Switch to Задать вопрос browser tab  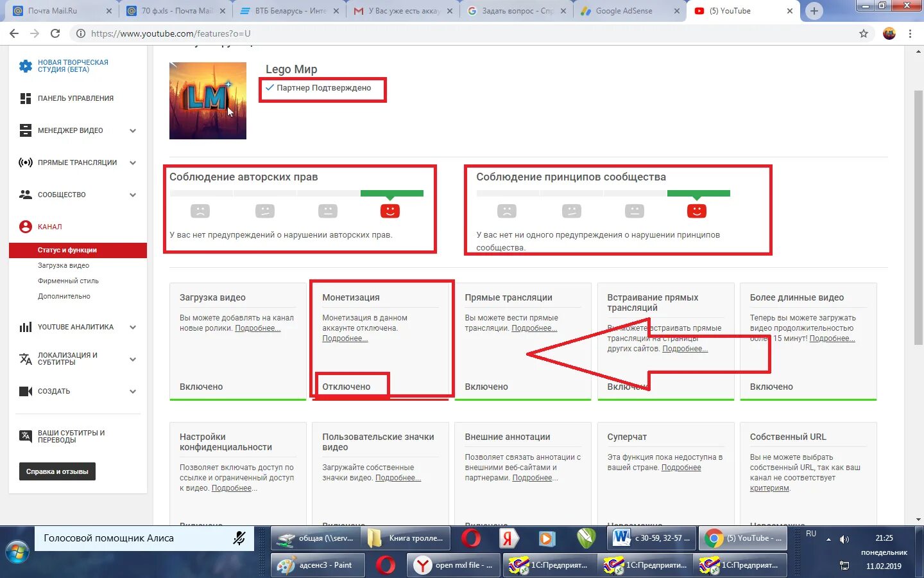(x=517, y=11)
